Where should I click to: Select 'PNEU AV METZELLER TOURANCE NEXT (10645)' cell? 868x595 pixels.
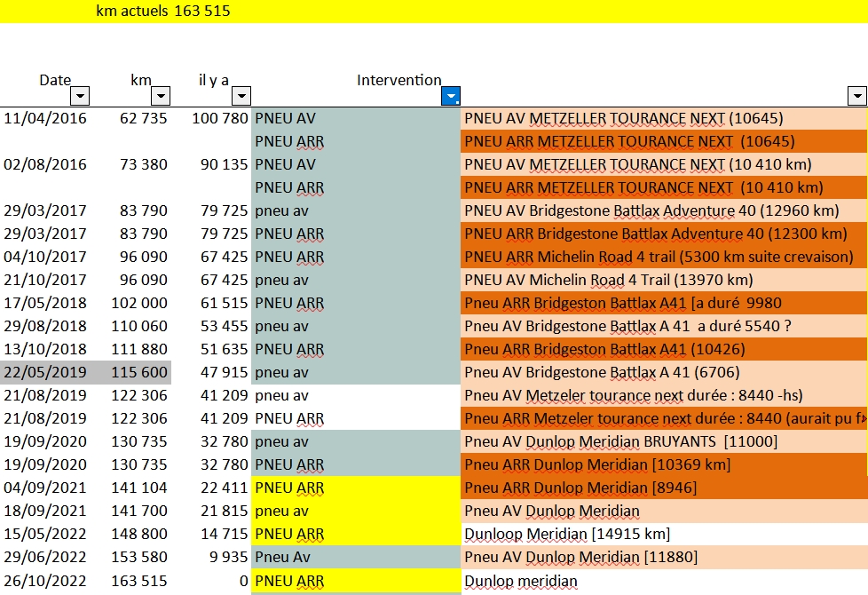(x=663, y=118)
